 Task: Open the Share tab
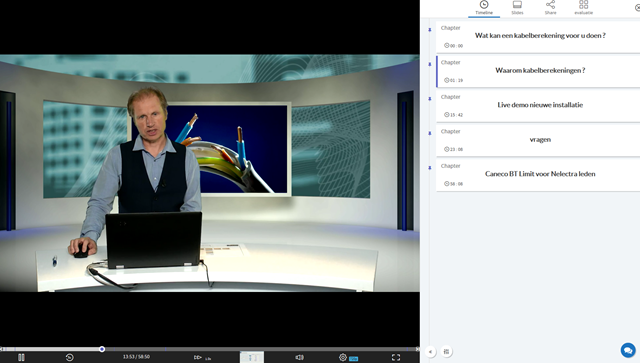tap(550, 8)
